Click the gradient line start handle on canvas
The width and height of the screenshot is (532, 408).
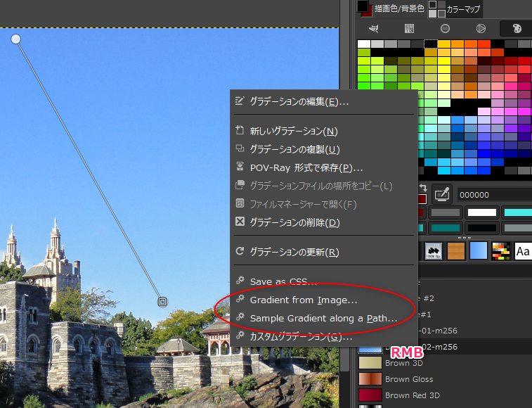pos(15,39)
